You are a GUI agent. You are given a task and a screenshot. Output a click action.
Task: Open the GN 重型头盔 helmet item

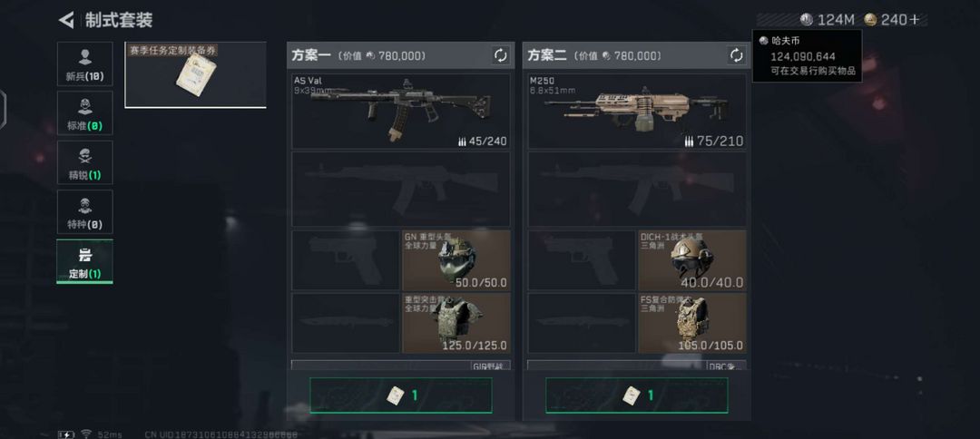[x=456, y=260]
